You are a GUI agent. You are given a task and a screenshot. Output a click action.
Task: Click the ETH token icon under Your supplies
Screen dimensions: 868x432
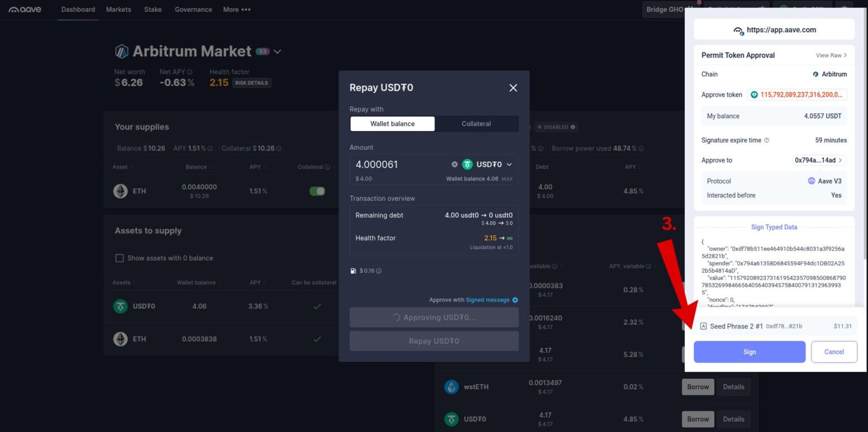pyautogui.click(x=120, y=191)
